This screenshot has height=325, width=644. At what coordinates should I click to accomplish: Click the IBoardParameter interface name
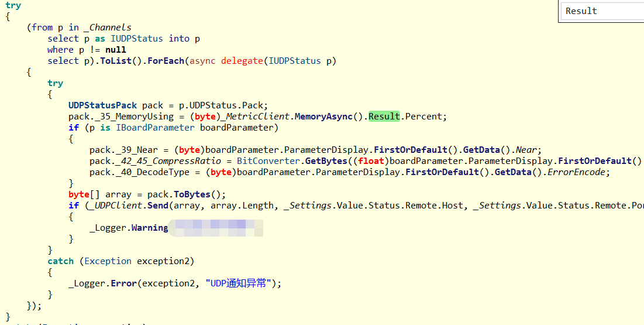[x=155, y=128]
